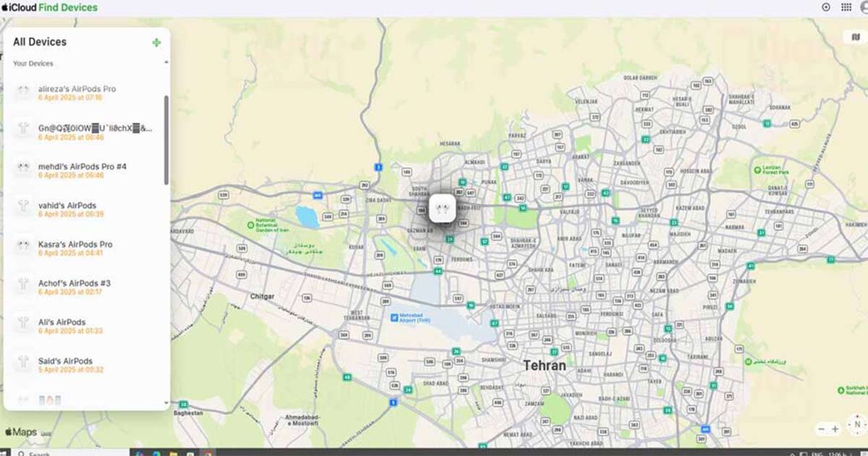Screen dimensions: 868x456
Task: Click the circled plus icon in the header
Action: 826,7
